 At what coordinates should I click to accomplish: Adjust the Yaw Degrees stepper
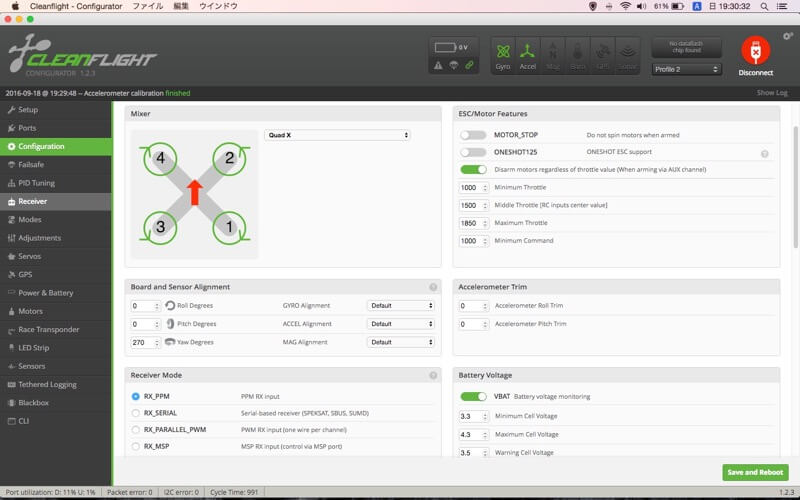pyautogui.click(x=157, y=342)
